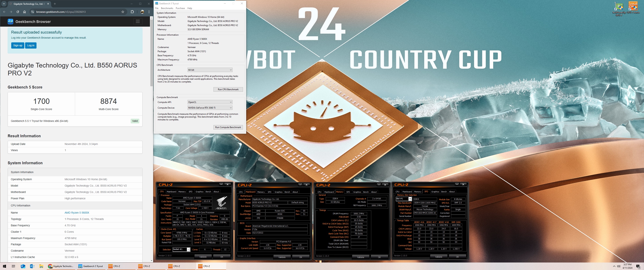View site information icon in address bar
This screenshot has height=270, width=644.
click(32, 12)
